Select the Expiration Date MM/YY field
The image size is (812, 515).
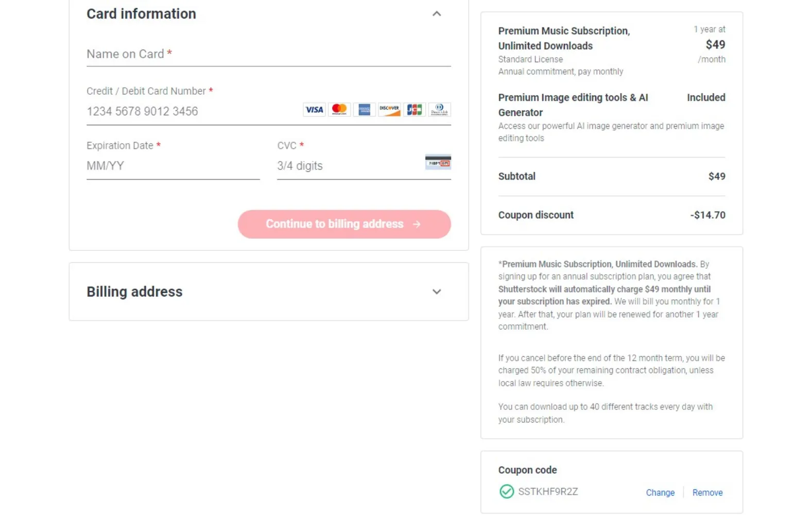click(x=172, y=166)
